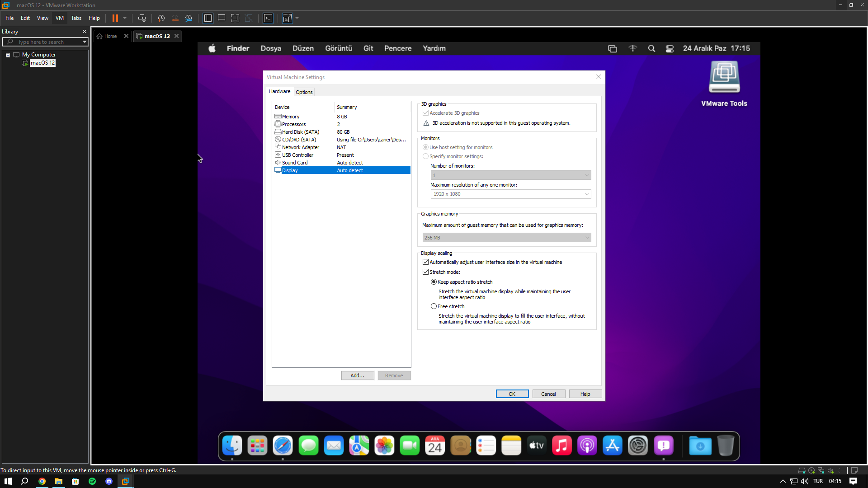Toggle the library sidebar view icon
The width and height of the screenshot is (868, 488).
208,18
